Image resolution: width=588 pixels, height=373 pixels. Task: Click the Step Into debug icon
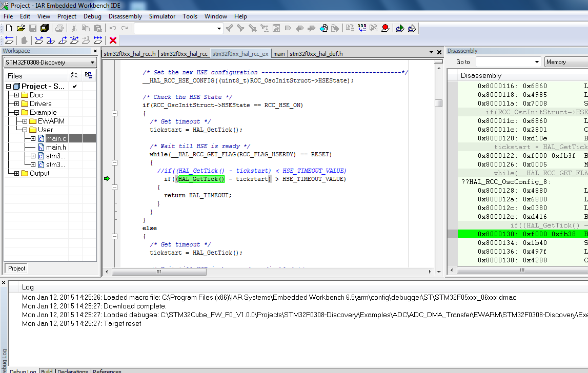[51, 40]
